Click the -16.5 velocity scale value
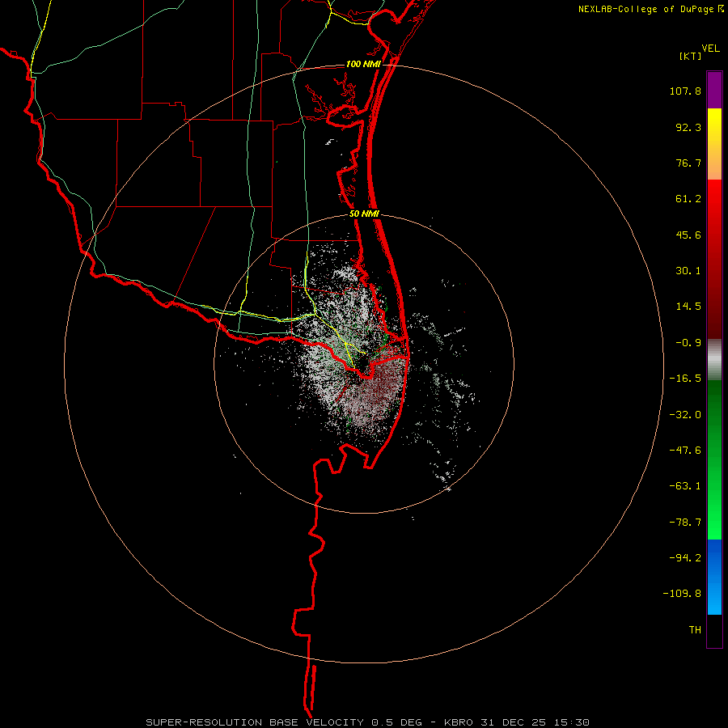 [x=685, y=379]
